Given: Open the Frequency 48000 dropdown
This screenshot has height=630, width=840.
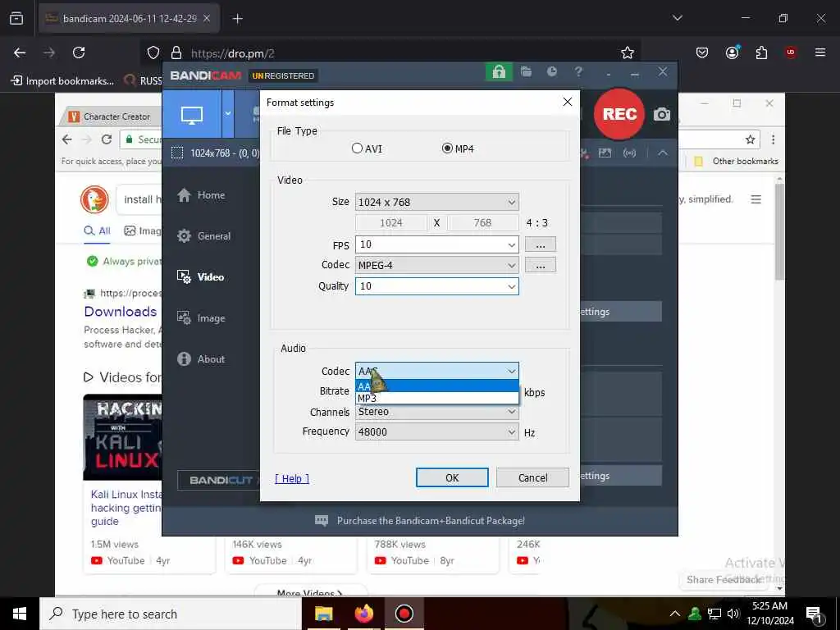Looking at the screenshot, I should pos(436,431).
